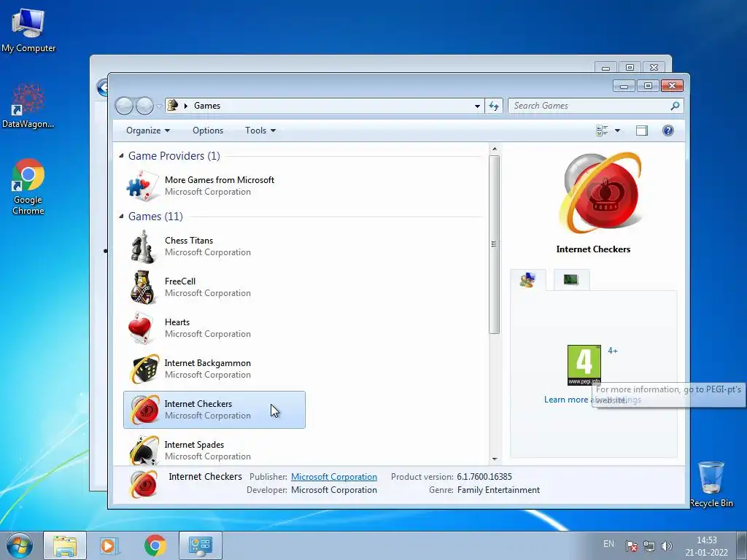Click the Game Providers (1) heading
The height and width of the screenshot is (560, 747).
[174, 156]
